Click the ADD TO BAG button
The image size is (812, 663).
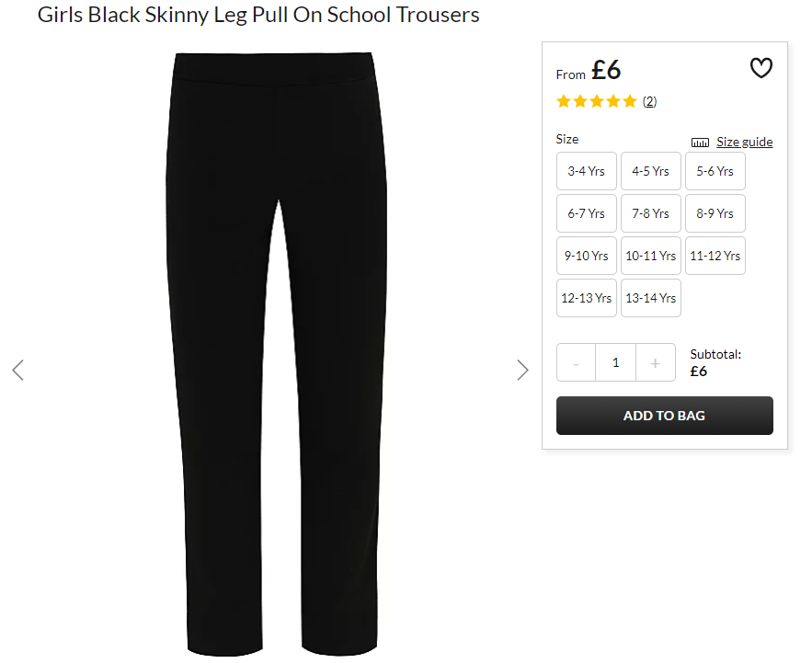pyautogui.click(x=665, y=416)
